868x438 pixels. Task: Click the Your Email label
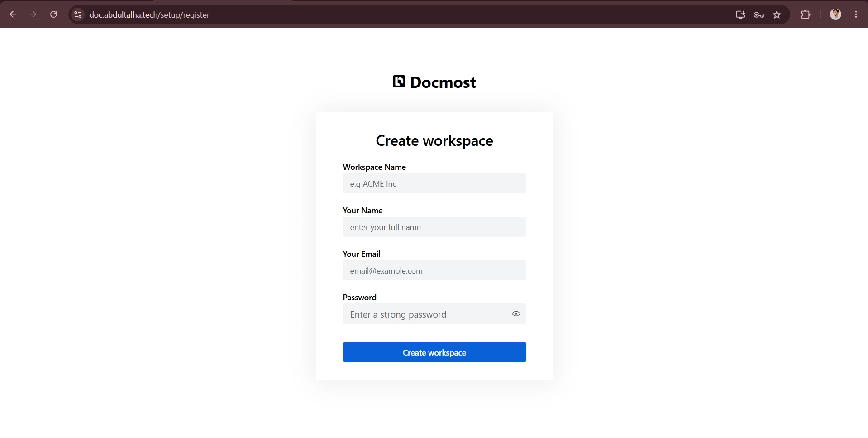pos(362,254)
